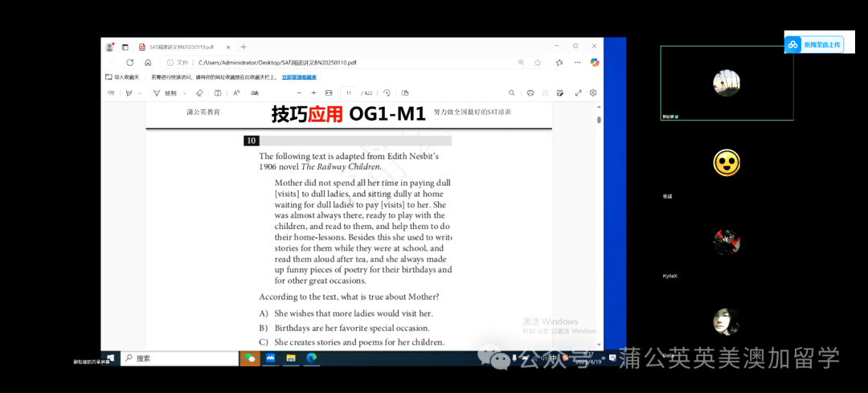Expand the highlight tool options dropdown
This screenshot has width=868, height=393.
(140, 93)
